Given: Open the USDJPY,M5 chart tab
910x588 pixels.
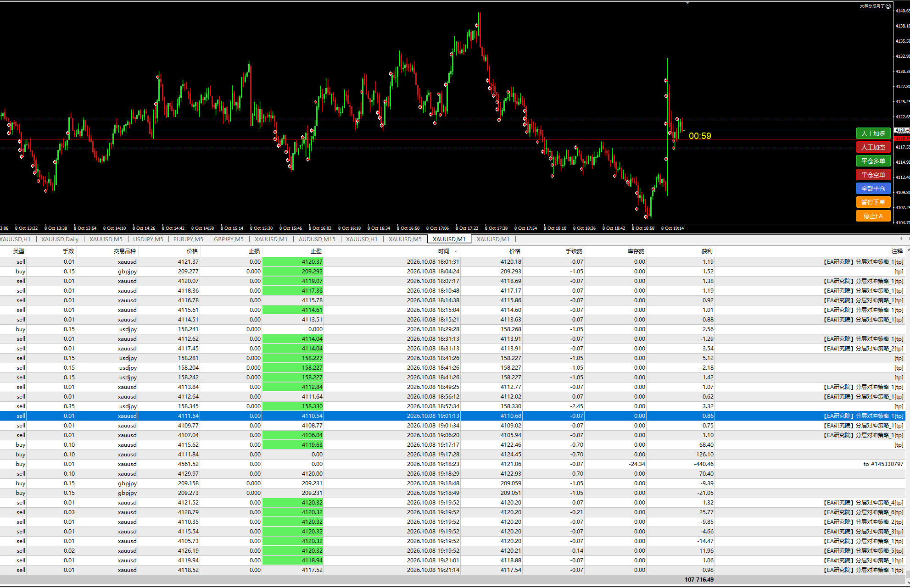Looking at the screenshot, I should (148, 239).
